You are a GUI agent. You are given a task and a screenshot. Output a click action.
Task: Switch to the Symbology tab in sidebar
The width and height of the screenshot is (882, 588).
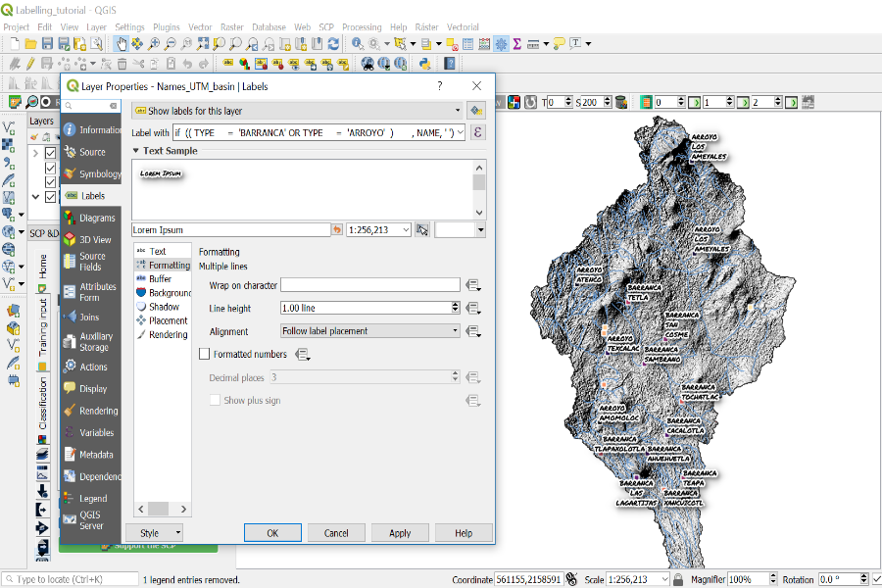91,173
